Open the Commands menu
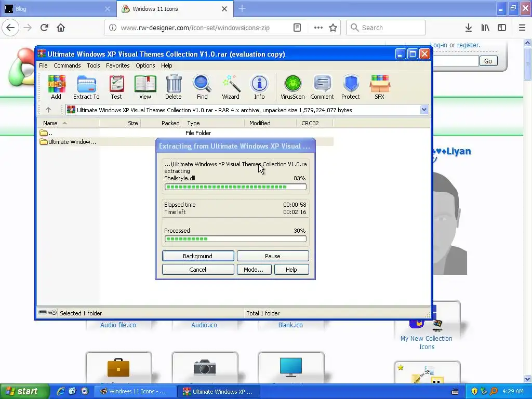Viewport: 532px width, 399px height. coord(67,65)
